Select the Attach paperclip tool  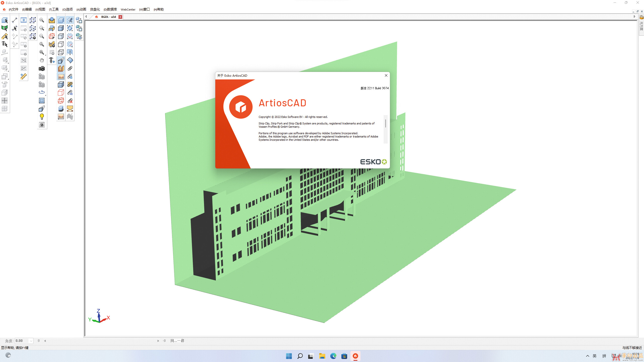tap(70, 68)
